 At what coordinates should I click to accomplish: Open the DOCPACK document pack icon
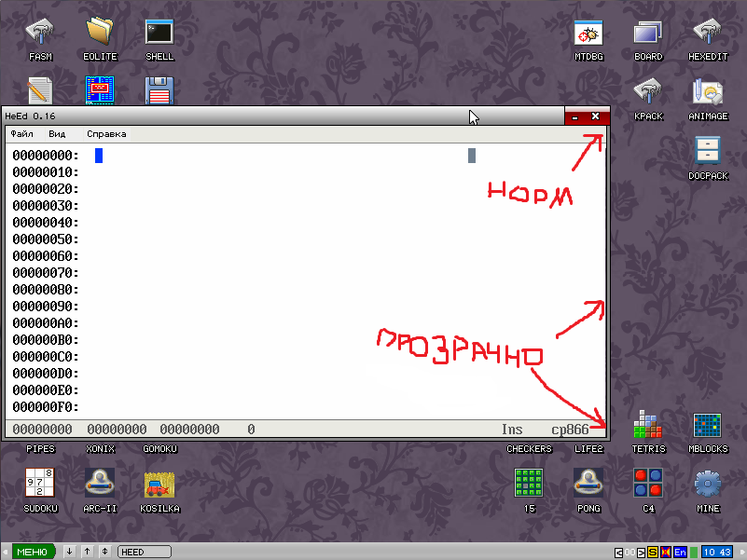pyautogui.click(x=708, y=152)
